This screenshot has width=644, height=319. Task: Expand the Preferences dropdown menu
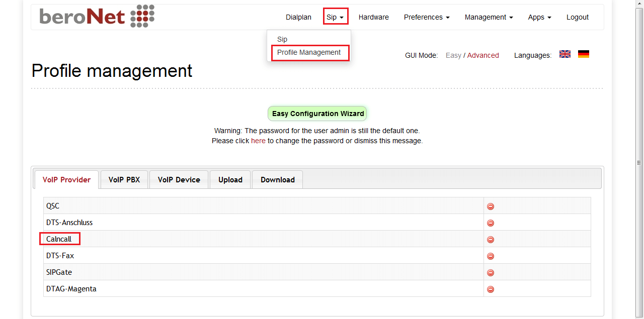pyautogui.click(x=427, y=17)
